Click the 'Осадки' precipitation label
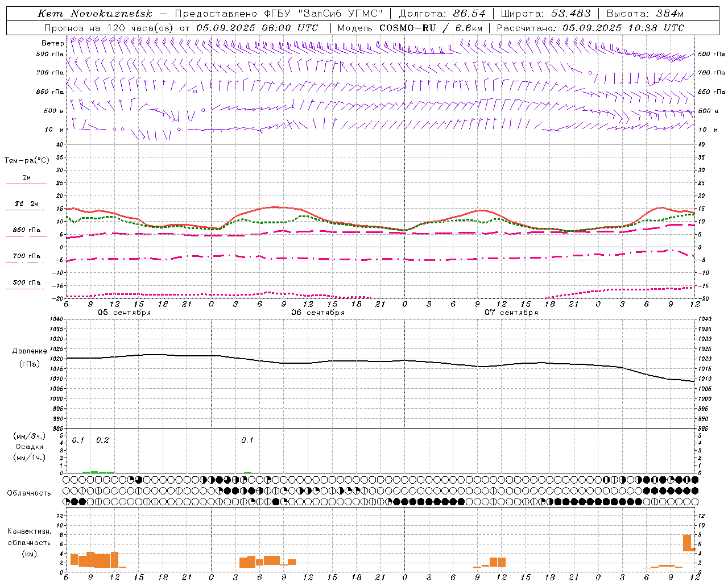 [x=29, y=447]
